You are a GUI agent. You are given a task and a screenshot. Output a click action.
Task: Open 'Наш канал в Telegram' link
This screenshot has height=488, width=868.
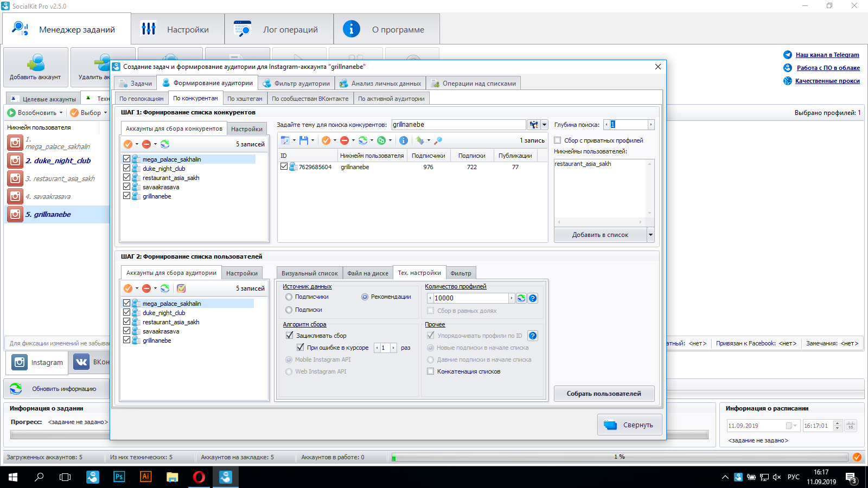point(827,55)
